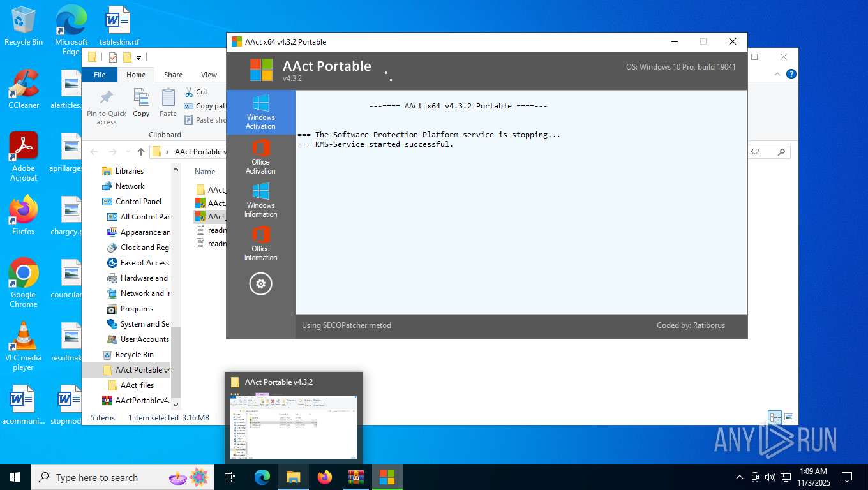
Task: Click AAct Portable v4.3.2 window preview thumbnail
Action: 294,418
